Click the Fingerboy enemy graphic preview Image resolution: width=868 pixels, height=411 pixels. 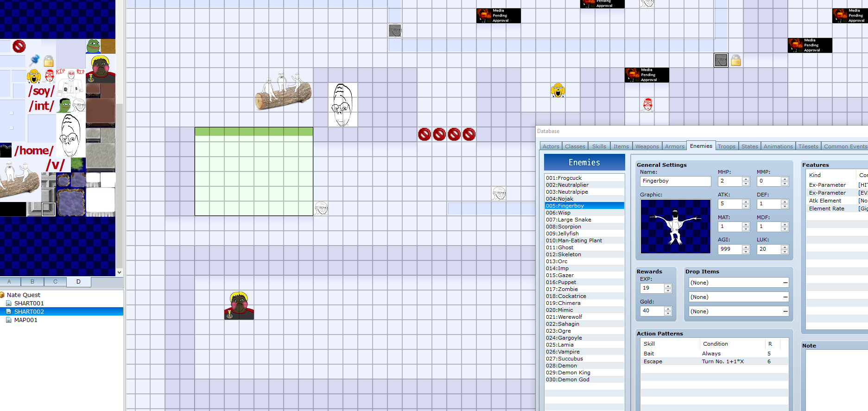(675, 227)
